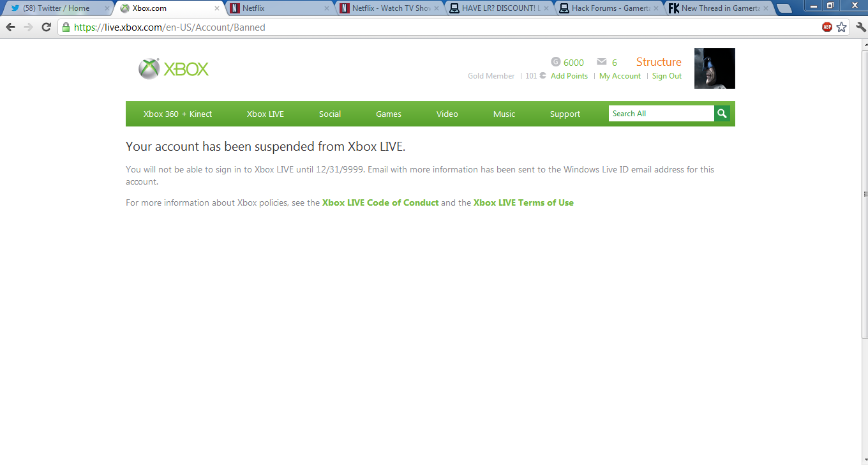
Task: Open the Adblock Plus extension icon
Action: click(x=827, y=27)
